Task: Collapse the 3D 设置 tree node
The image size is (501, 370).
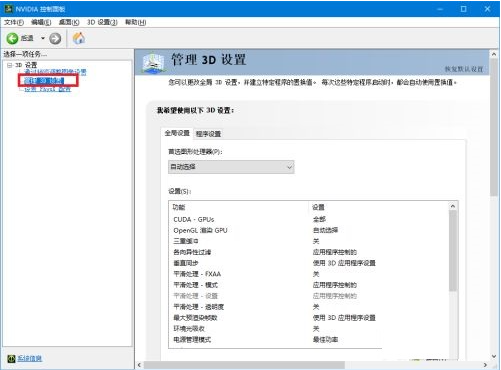Action: pyautogui.click(x=10, y=65)
